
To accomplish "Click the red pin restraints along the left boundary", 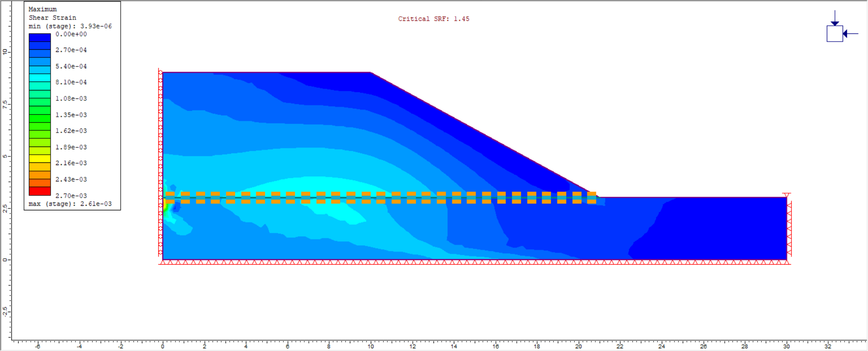I will pos(160,163).
